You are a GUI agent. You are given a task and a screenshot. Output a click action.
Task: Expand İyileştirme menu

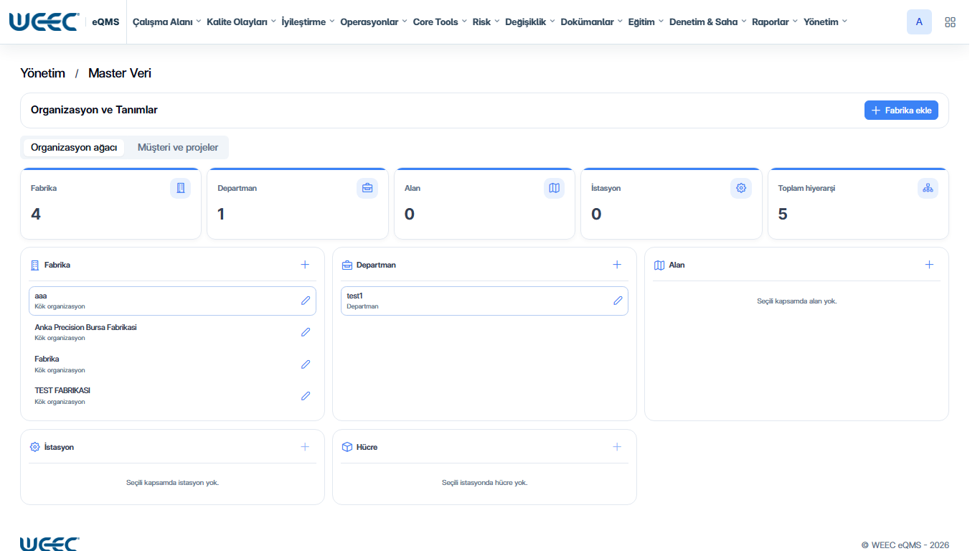click(x=308, y=22)
